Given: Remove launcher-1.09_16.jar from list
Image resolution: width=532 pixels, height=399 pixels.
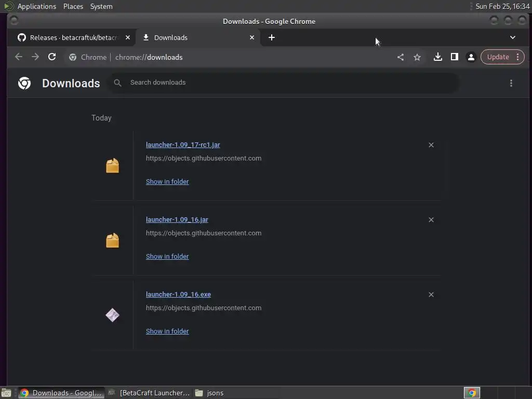Looking at the screenshot, I should coord(431,220).
